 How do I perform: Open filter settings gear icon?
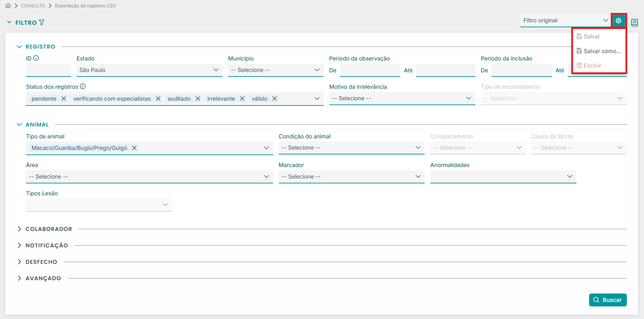coord(618,21)
